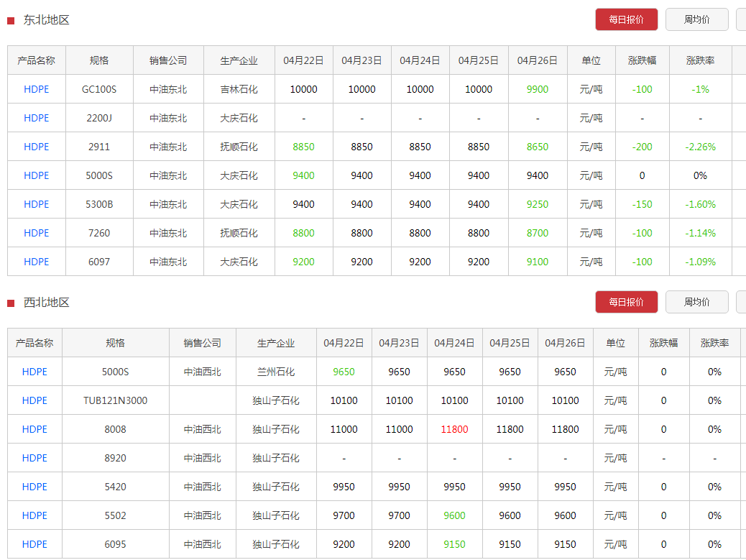Click TUB121N3000 specification cell

pos(115,400)
